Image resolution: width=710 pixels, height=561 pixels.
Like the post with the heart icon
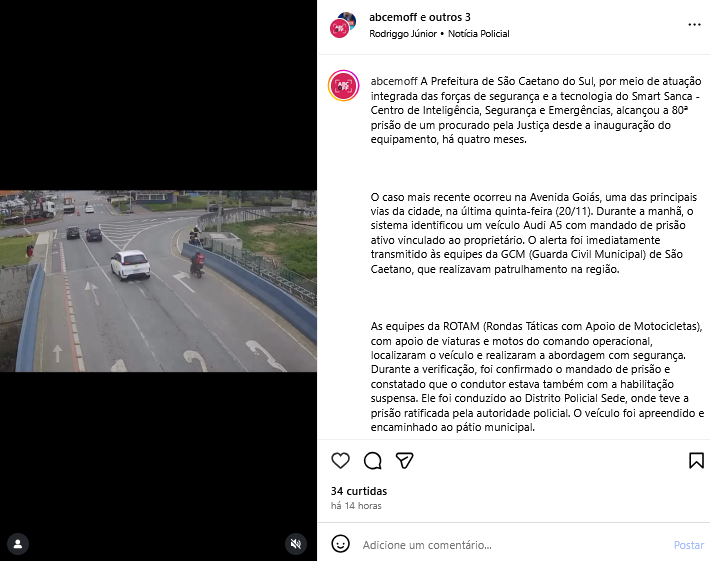[341, 460]
